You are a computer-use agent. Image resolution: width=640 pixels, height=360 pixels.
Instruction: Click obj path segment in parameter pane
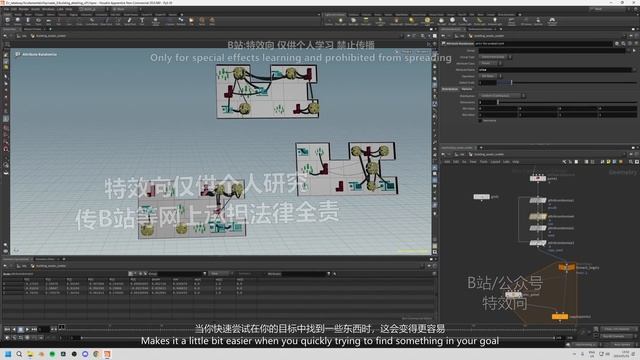pyautogui.click(x=463, y=36)
